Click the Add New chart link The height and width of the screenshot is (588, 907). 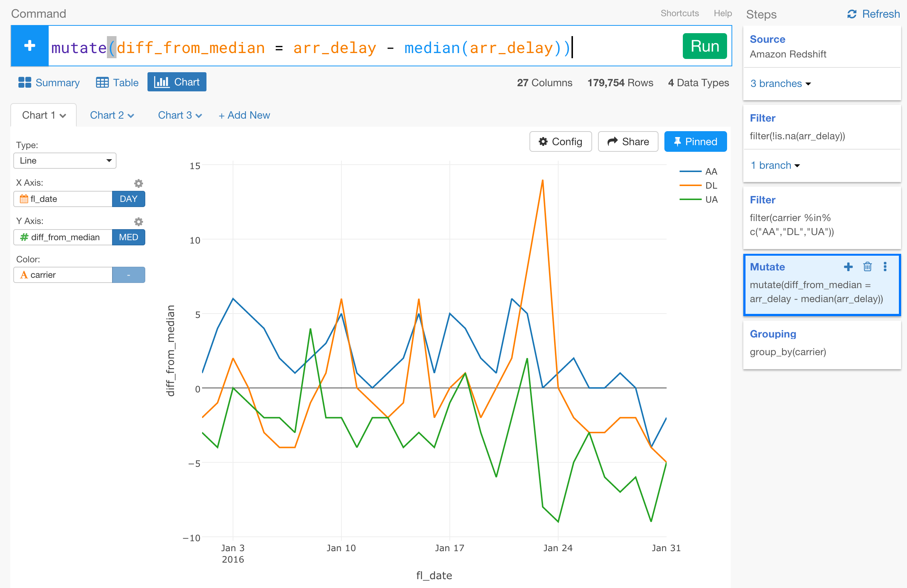244,115
